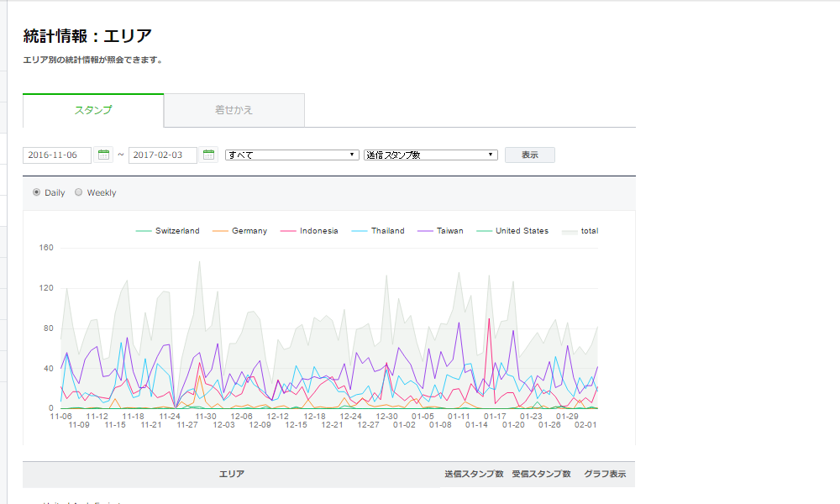Select the Weekly radio button
Screen dimensions: 840x504
pos(79,192)
